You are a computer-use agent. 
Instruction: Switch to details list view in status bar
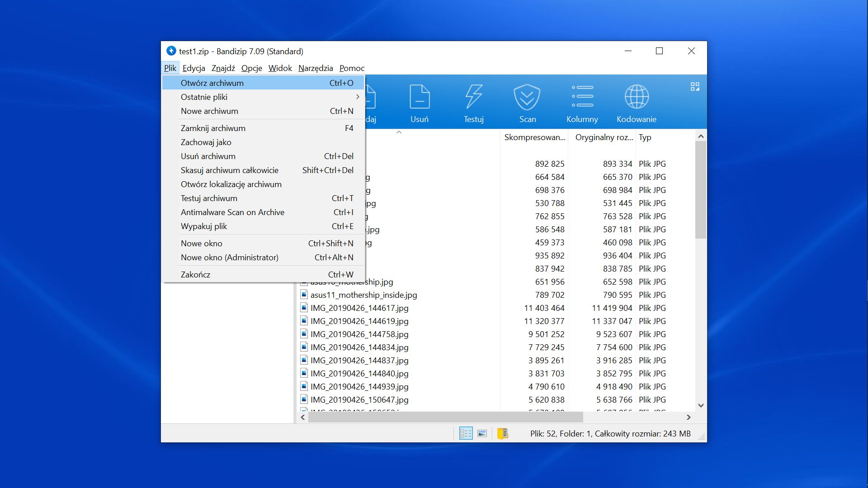pyautogui.click(x=466, y=433)
